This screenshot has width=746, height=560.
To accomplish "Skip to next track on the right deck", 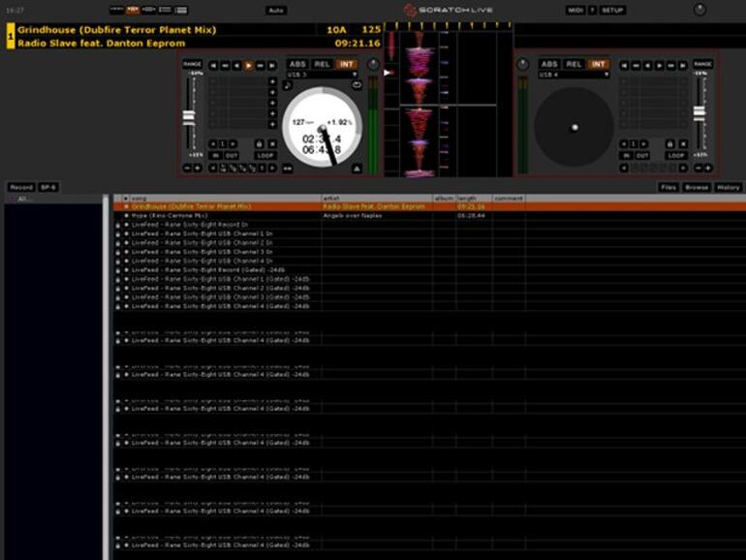I will 682,65.
